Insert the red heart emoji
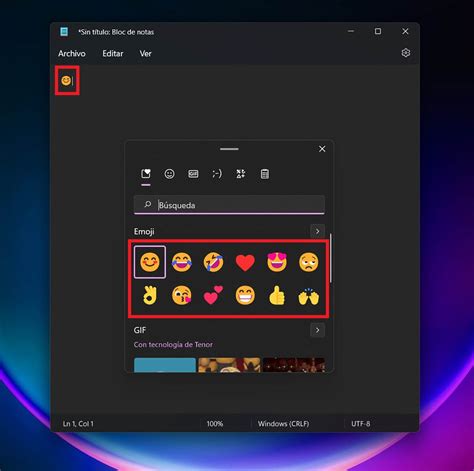 pyautogui.click(x=245, y=262)
